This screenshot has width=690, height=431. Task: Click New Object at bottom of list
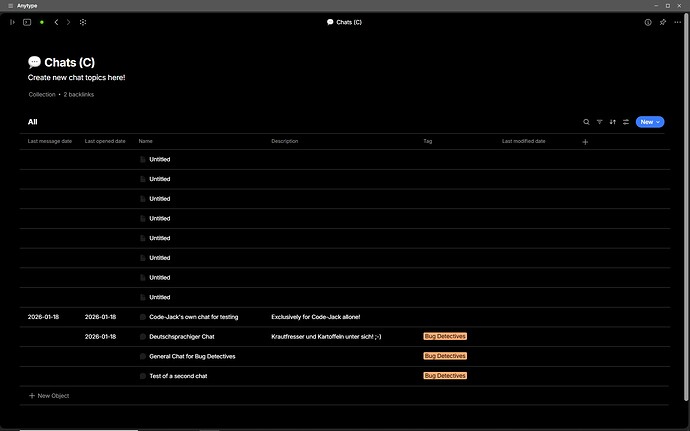49,396
